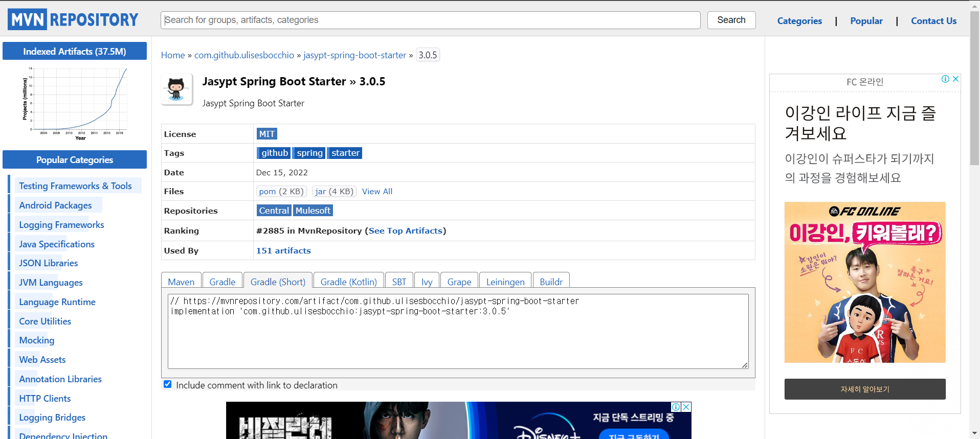
Task: Open the Categories navigation link
Action: [799, 21]
